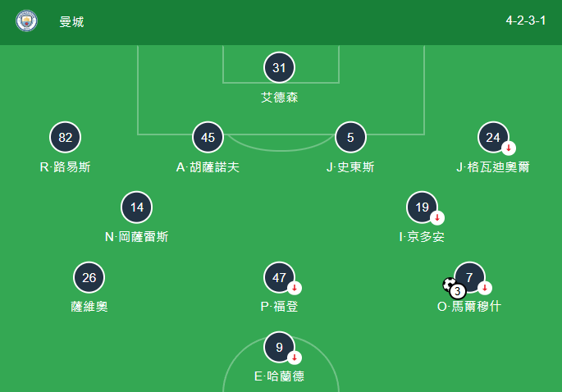This screenshot has width=562, height=392.
Task: Open player 82 R·路易斯 badge
Action: pos(66,137)
